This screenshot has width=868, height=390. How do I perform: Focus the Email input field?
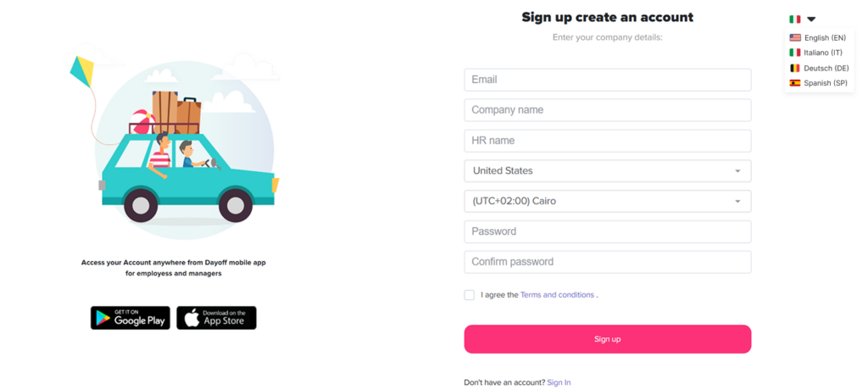(x=607, y=80)
